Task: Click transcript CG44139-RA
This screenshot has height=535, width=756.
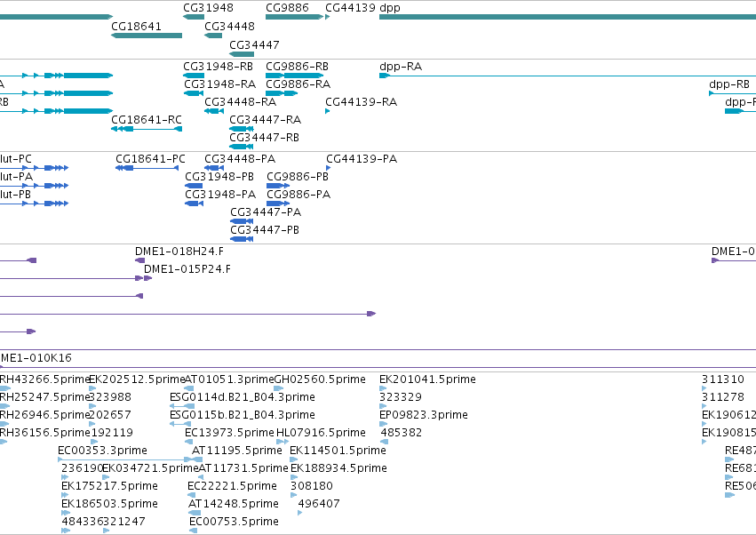Action: [362, 102]
